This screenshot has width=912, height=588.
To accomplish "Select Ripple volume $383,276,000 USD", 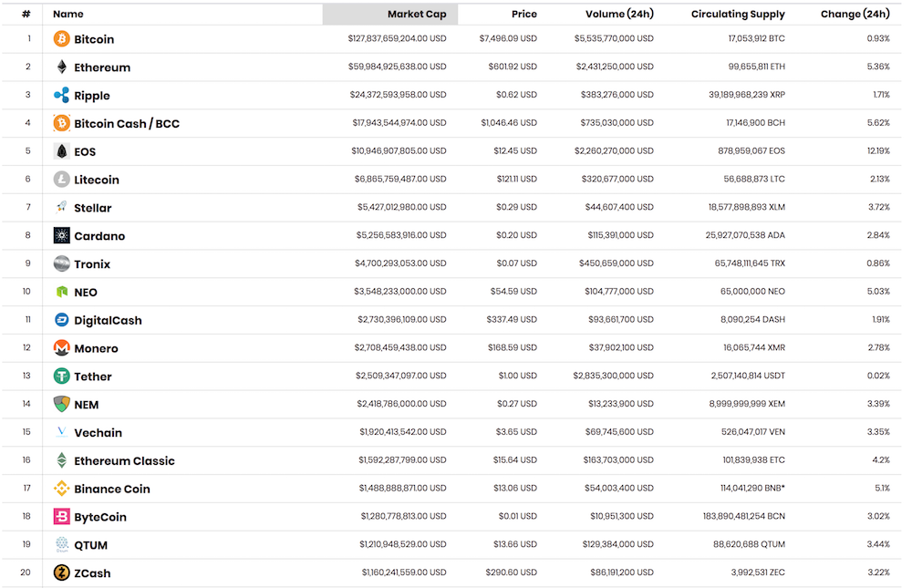I will point(617,94).
